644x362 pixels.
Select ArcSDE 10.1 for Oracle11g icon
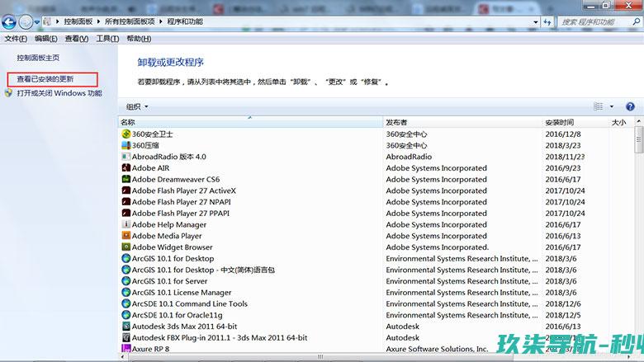pos(126,315)
